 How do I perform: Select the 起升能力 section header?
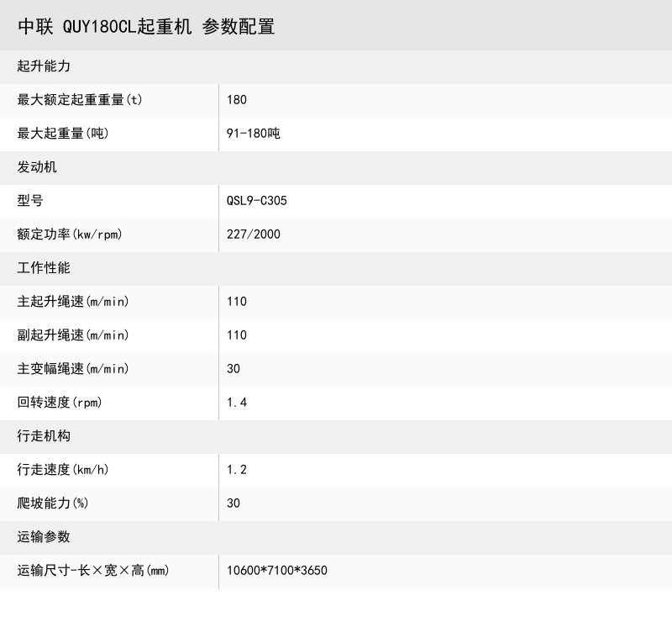click(44, 66)
